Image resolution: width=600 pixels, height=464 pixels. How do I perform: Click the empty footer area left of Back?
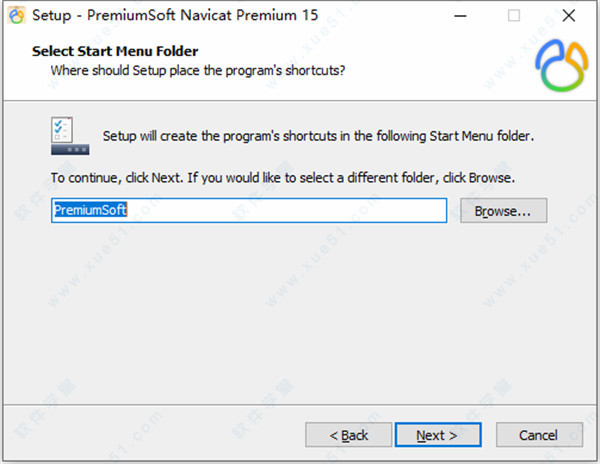[150, 435]
